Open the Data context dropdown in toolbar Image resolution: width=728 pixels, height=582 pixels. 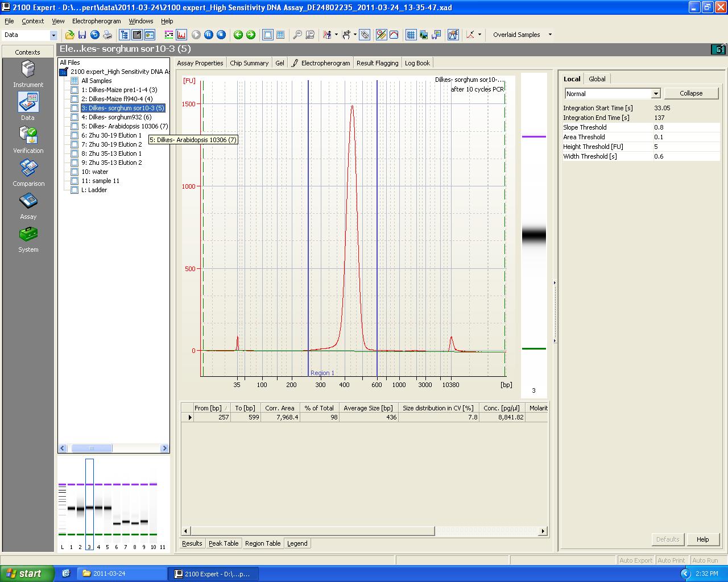click(x=53, y=35)
